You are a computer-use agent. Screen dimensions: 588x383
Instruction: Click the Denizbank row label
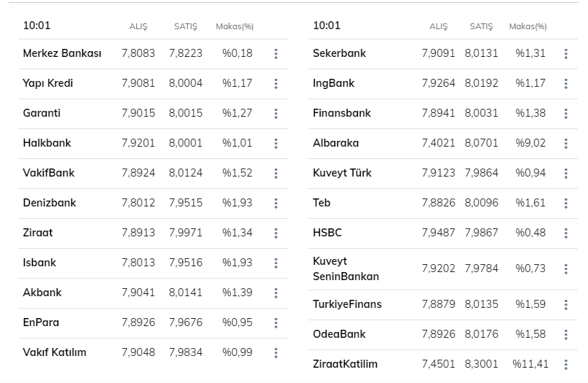50,203
